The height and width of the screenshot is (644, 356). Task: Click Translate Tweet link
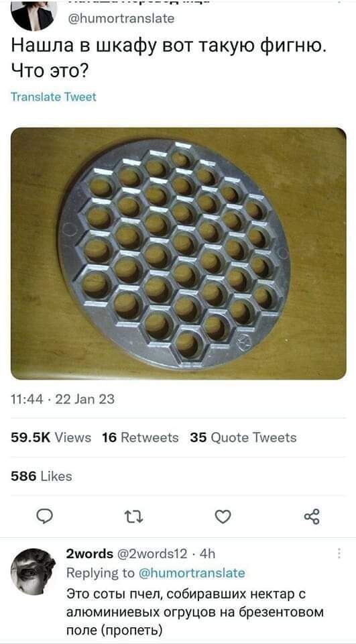(53, 97)
